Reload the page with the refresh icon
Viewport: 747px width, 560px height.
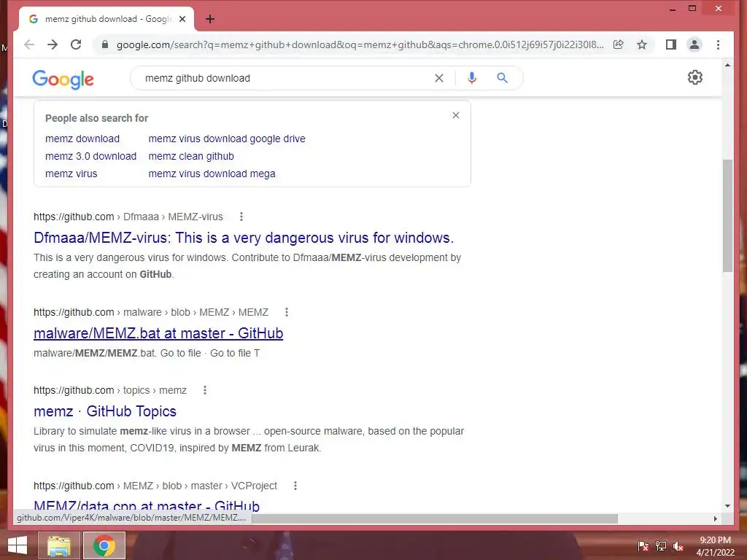76,44
